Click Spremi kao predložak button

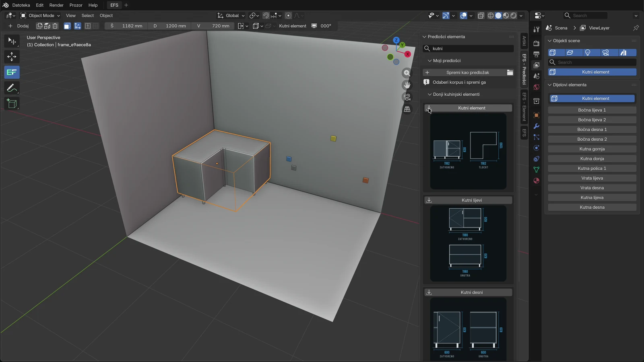pos(464,72)
